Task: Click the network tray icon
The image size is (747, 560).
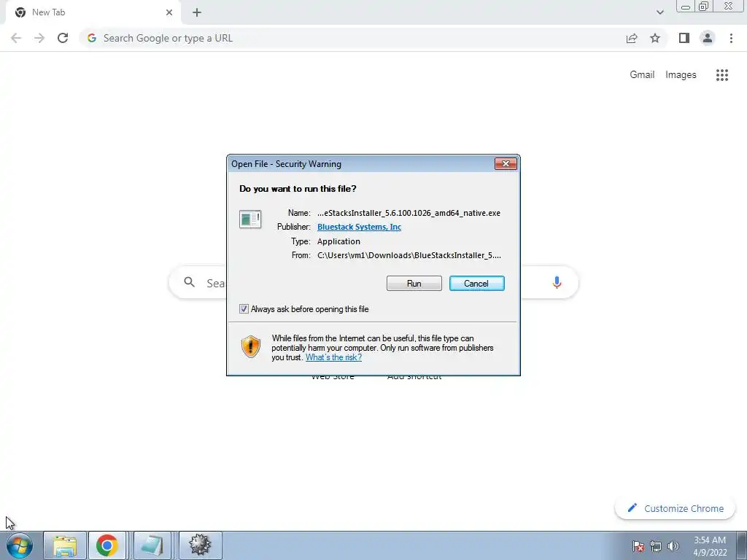Action: point(656,546)
